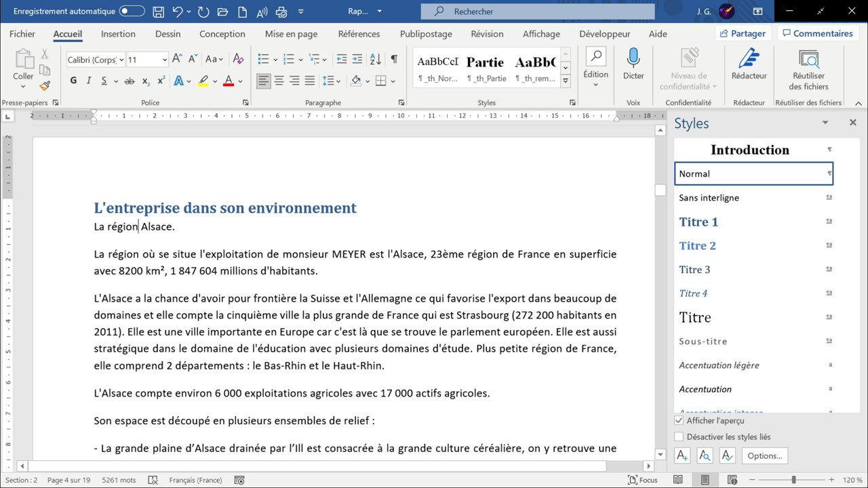Open Commentaires pane
This screenshot has height=488, width=868.
point(817,33)
